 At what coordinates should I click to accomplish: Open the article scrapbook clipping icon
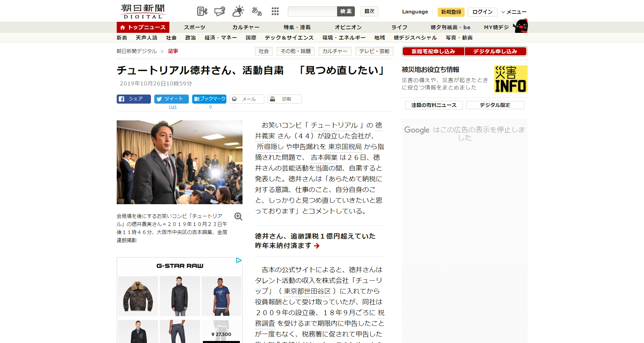click(202, 11)
